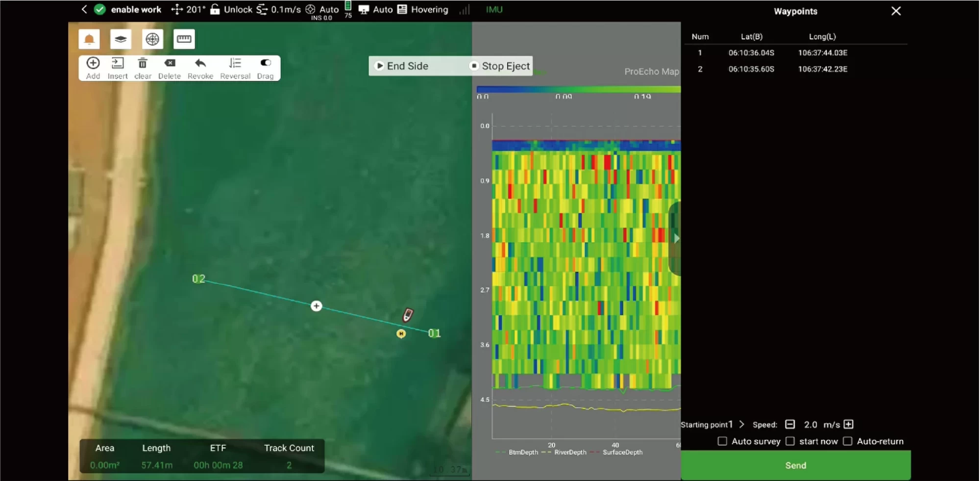Select waypoint 02 on the map

tap(198, 279)
